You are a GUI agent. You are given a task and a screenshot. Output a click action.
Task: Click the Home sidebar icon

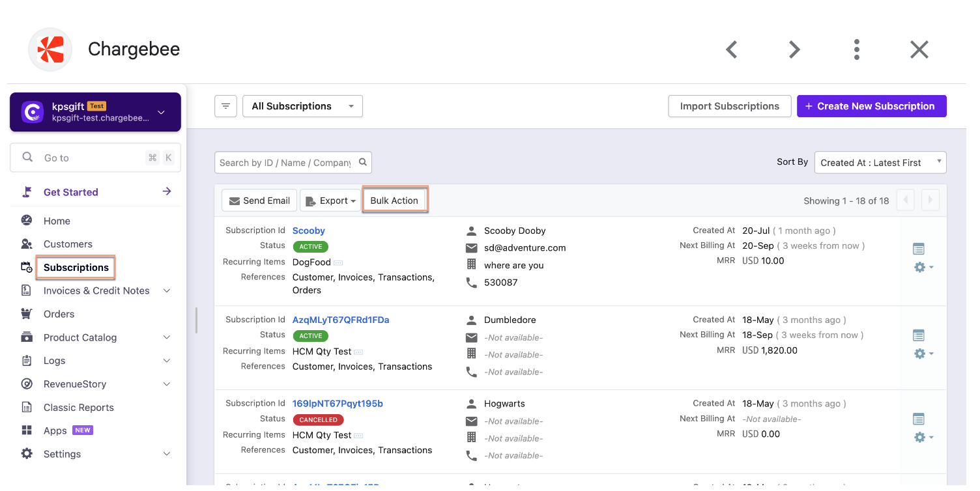click(x=27, y=221)
